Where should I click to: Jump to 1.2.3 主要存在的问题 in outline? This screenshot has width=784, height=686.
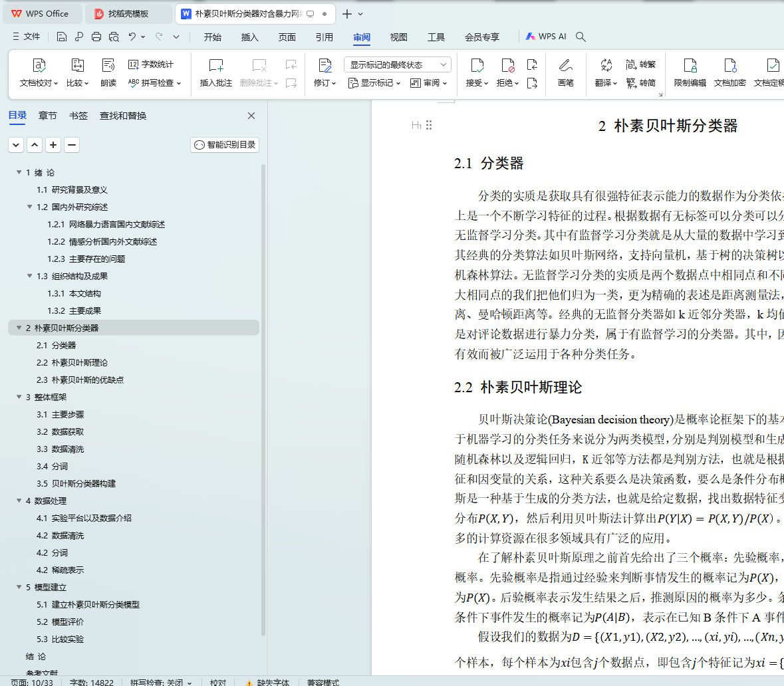pos(86,259)
